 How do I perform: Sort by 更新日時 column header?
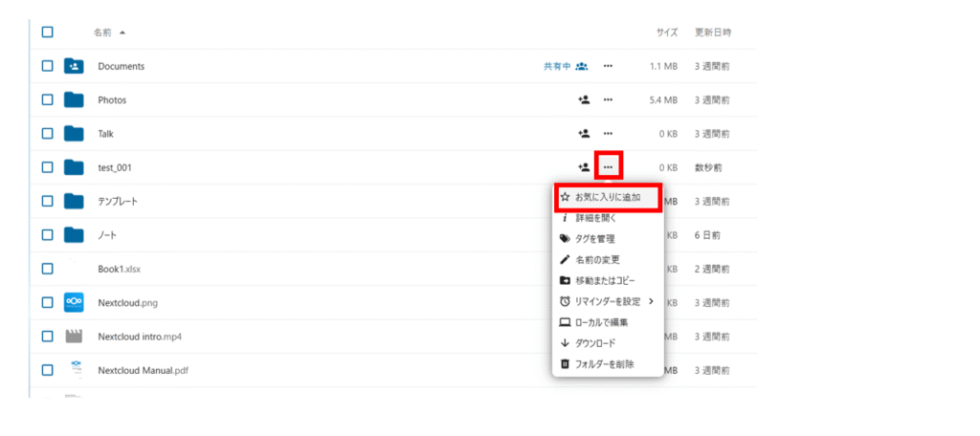713,32
